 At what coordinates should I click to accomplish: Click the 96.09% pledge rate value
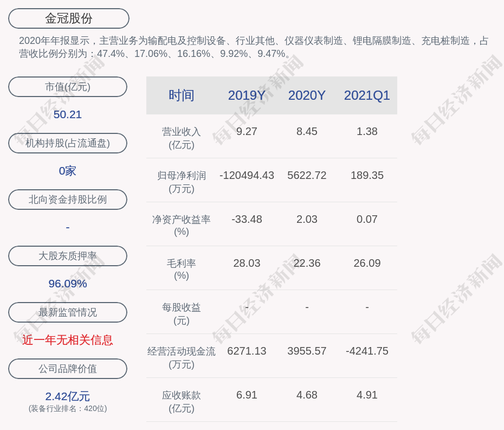coord(68,284)
